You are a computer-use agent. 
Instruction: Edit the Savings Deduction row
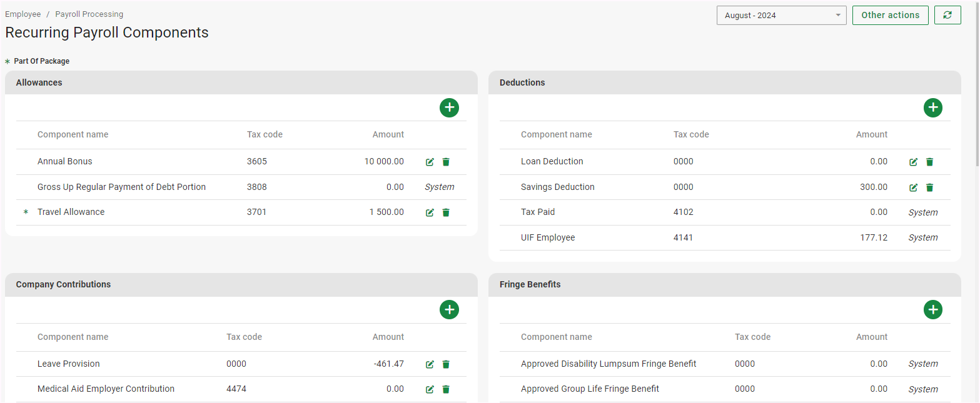(913, 187)
